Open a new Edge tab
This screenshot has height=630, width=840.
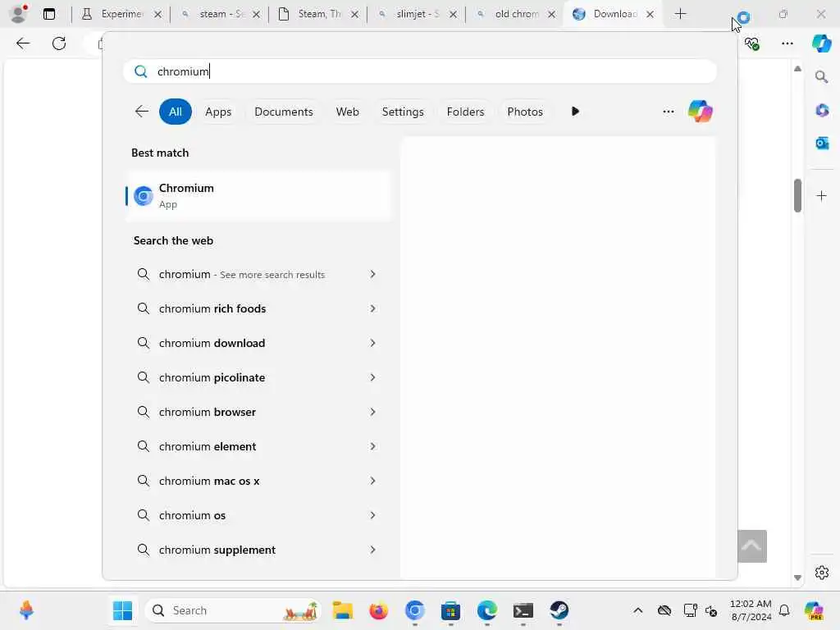click(680, 14)
